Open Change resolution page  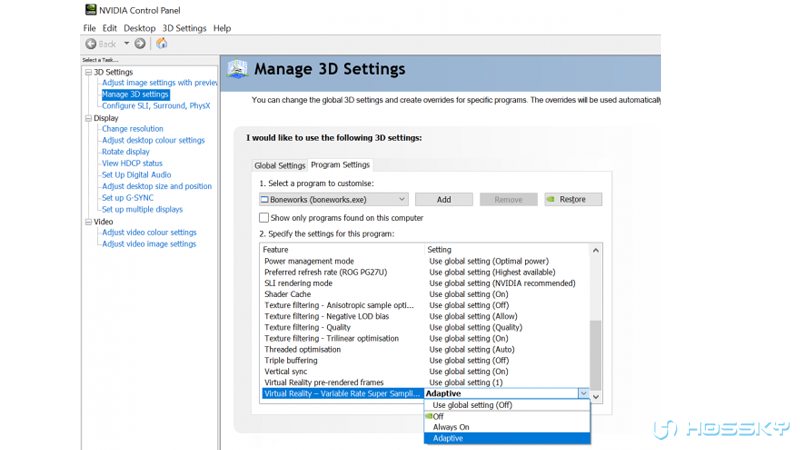(133, 129)
